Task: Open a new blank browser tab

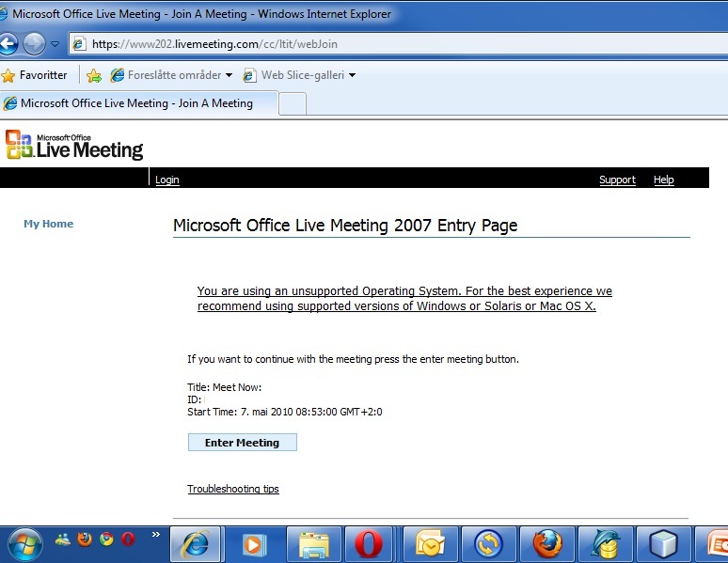Action: pos(293,104)
